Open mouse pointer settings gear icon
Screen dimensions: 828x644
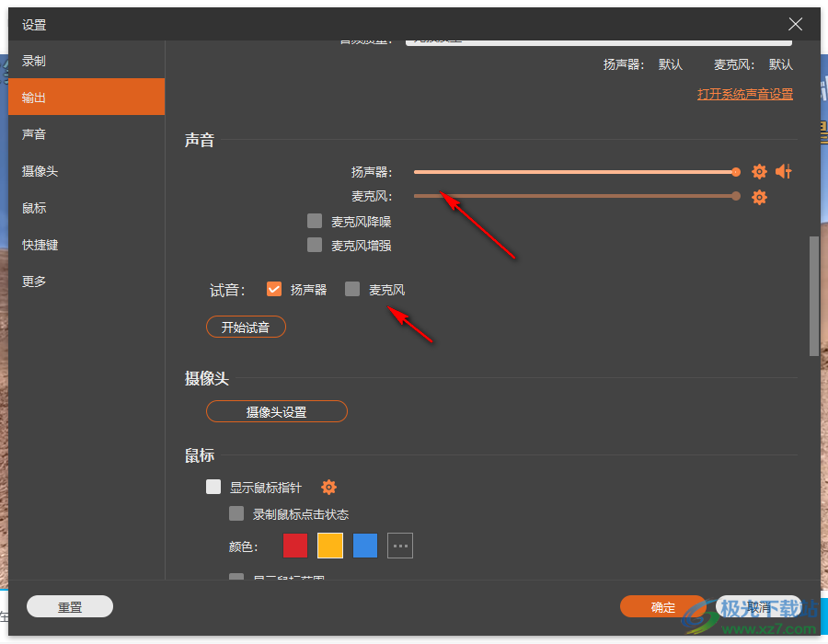coord(328,487)
